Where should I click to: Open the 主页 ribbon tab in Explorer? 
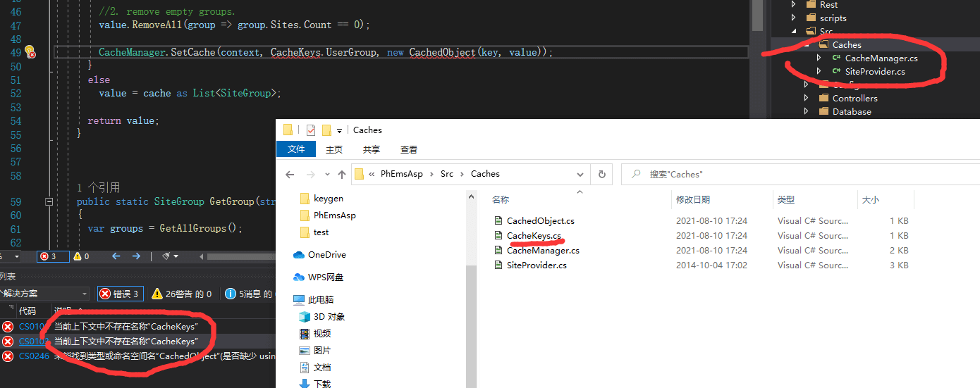pyautogui.click(x=333, y=149)
